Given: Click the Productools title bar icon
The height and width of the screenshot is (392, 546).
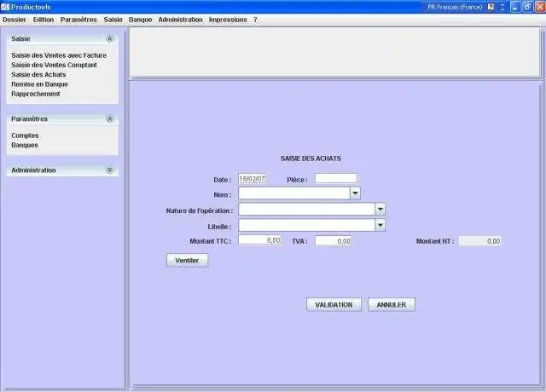Looking at the screenshot, I should [x=5, y=7].
